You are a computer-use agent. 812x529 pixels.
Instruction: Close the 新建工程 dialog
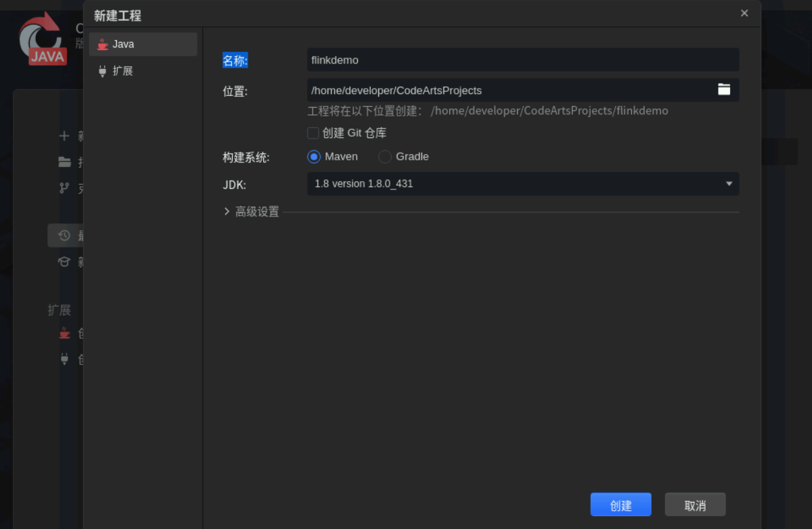(x=744, y=14)
